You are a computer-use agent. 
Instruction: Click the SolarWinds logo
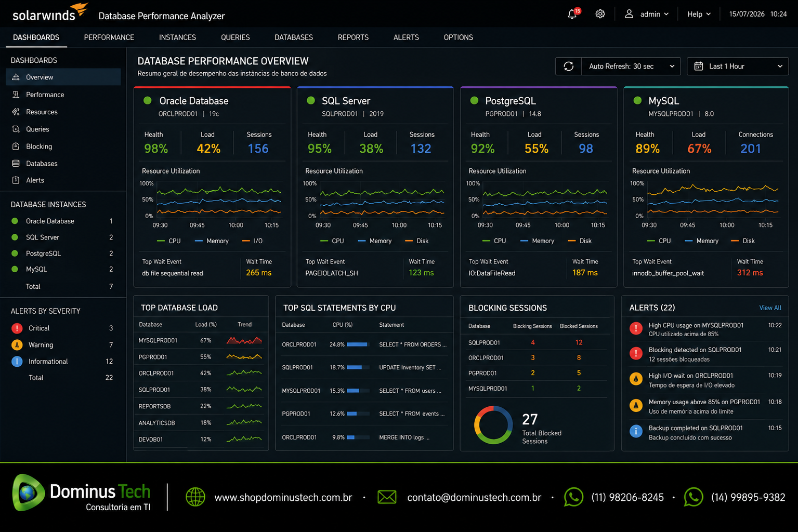point(50,12)
